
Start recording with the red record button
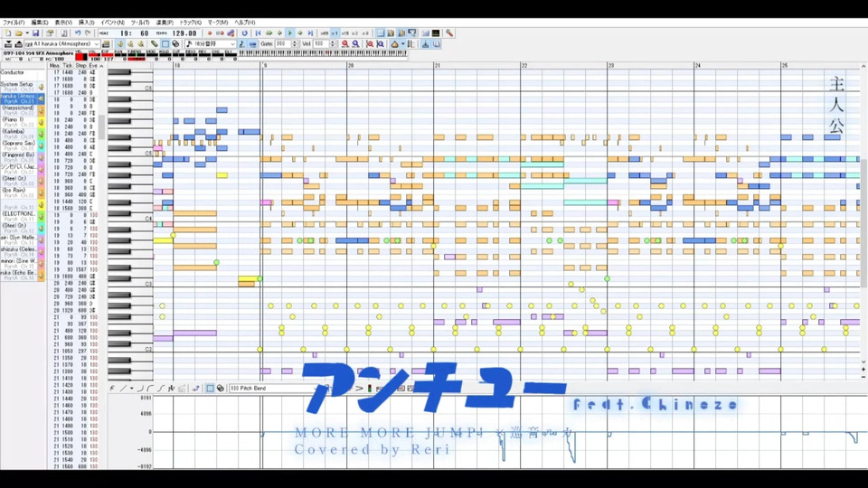(x=209, y=33)
